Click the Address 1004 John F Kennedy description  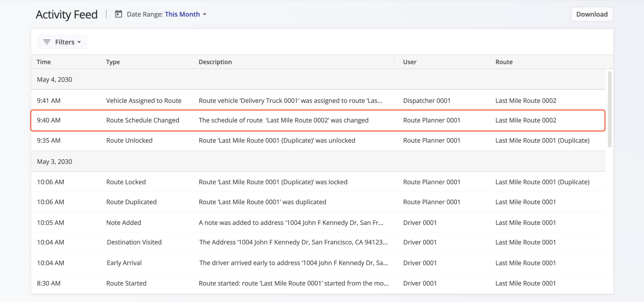pos(293,242)
